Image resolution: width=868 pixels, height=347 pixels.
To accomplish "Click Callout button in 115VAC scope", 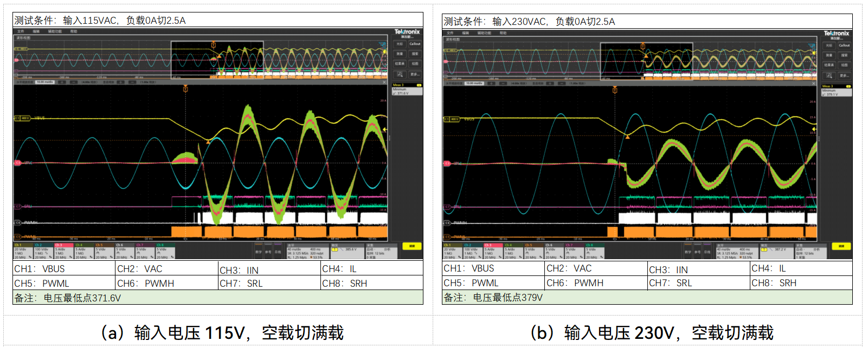I will tap(415, 44).
